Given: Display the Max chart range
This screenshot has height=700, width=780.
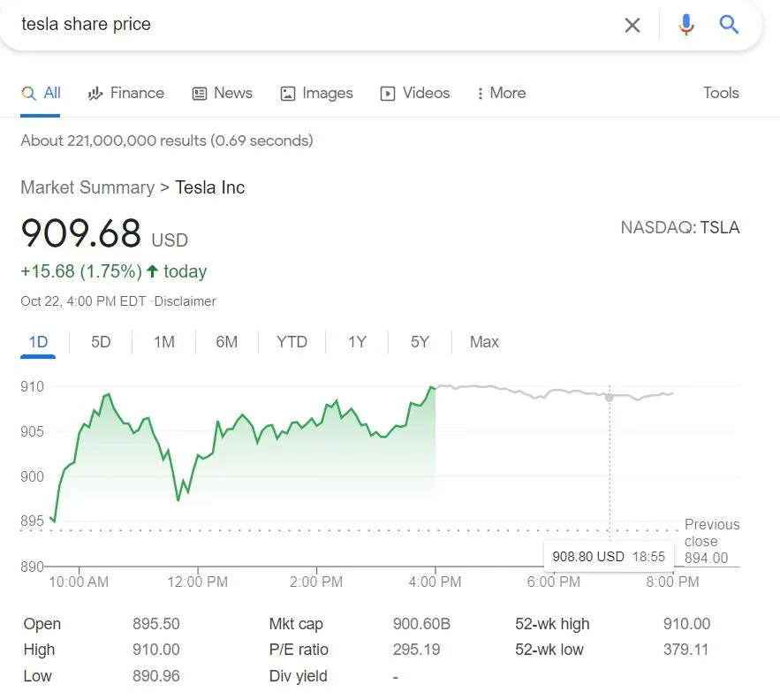Looking at the screenshot, I should [x=484, y=342].
